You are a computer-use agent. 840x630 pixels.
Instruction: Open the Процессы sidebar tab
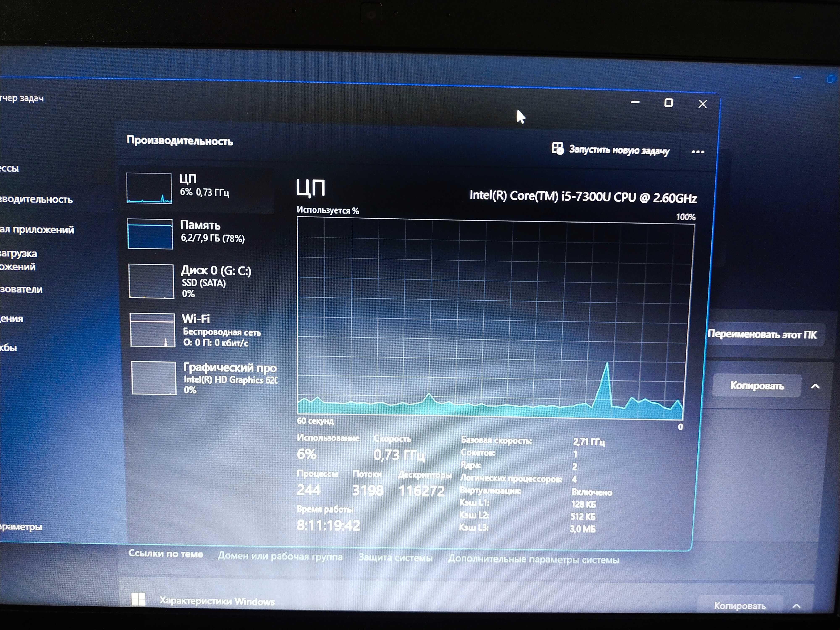pos(9,168)
